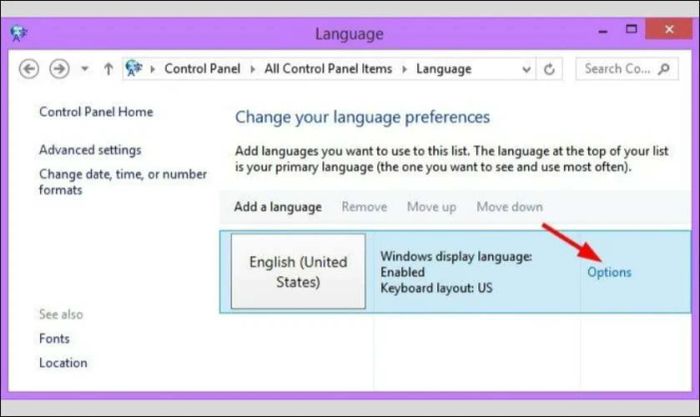Image resolution: width=700 pixels, height=417 pixels.
Task: Open the address bar history dropdown
Action: click(x=526, y=69)
